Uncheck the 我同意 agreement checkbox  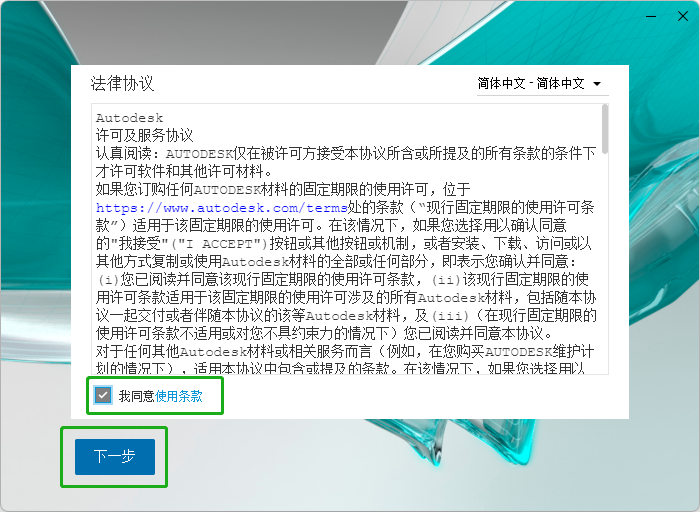pos(103,396)
